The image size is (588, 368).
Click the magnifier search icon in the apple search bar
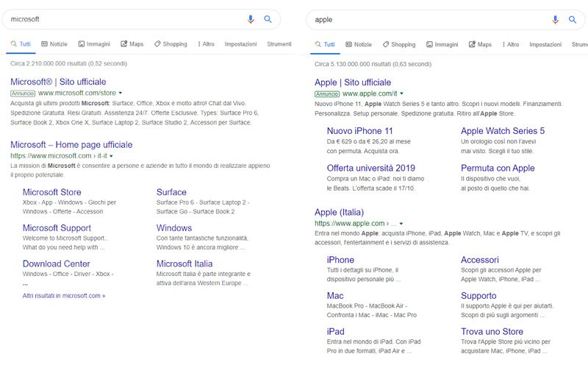[573, 20]
